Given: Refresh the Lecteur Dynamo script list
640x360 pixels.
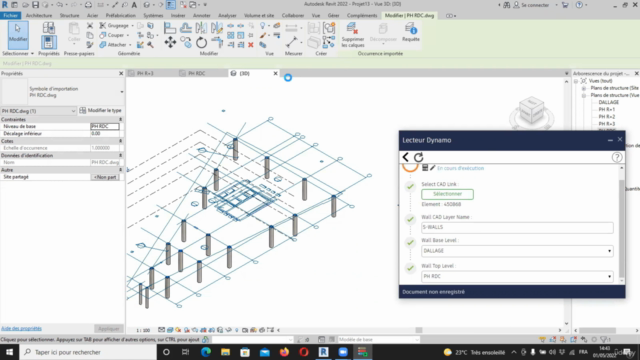Looking at the screenshot, I should pos(418,157).
